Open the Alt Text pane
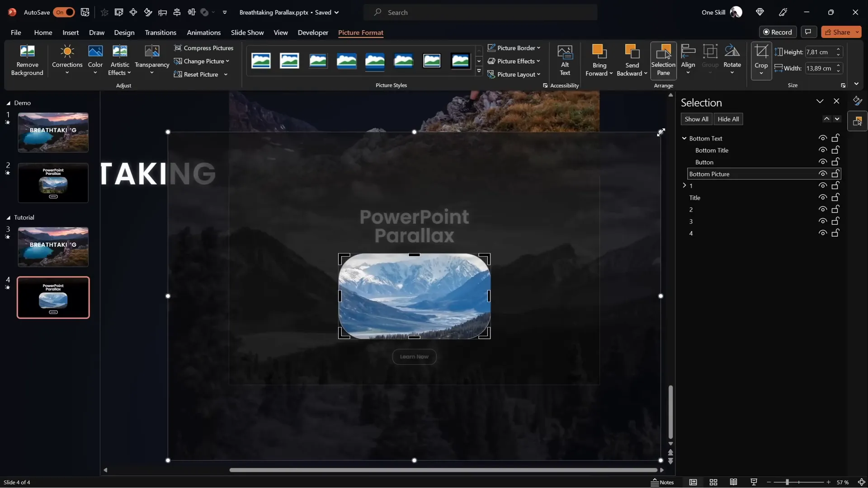 [565, 60]
